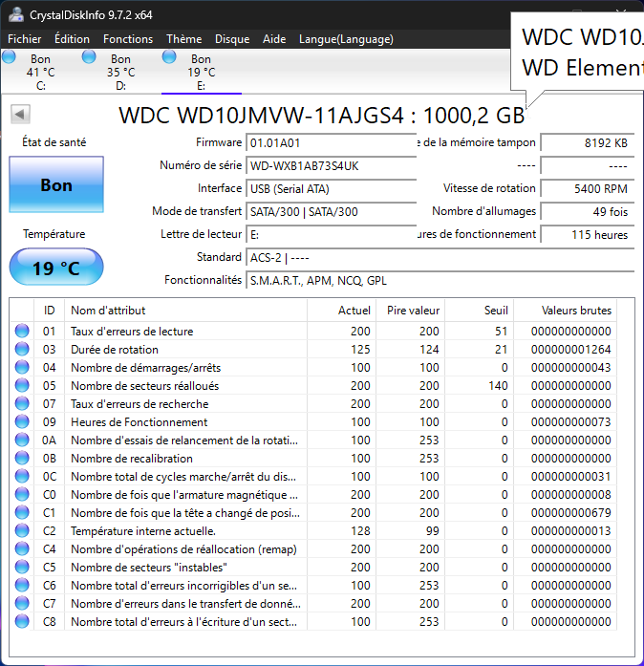The width and height of the screenshot is (644, 666).
Task: Select the row Température interne actuelle.
Action: pos(313,531)
